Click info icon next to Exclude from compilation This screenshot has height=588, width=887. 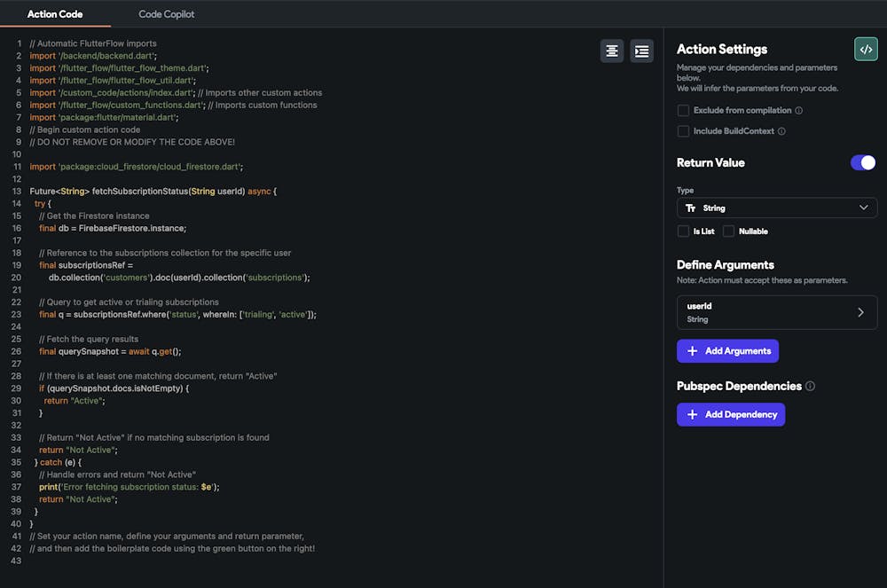[799, 111]
